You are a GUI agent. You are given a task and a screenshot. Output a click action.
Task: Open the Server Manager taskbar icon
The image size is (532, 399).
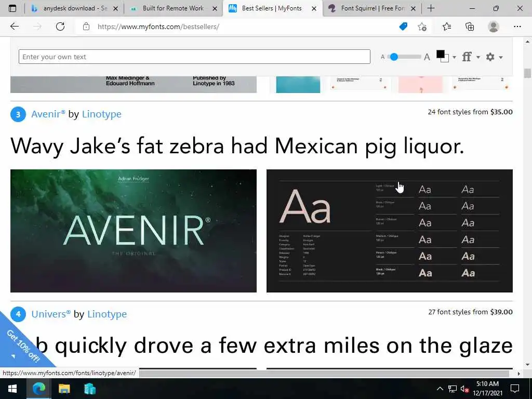pos(89,389)
